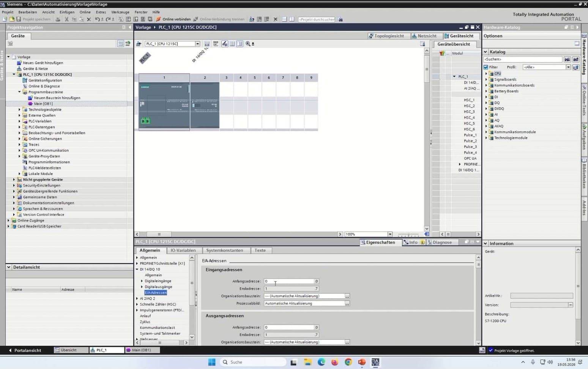Viewport: 588px width, 369px height.
Task: Toggle the Filter checkbox in Katalog
Action: point(486,67)
